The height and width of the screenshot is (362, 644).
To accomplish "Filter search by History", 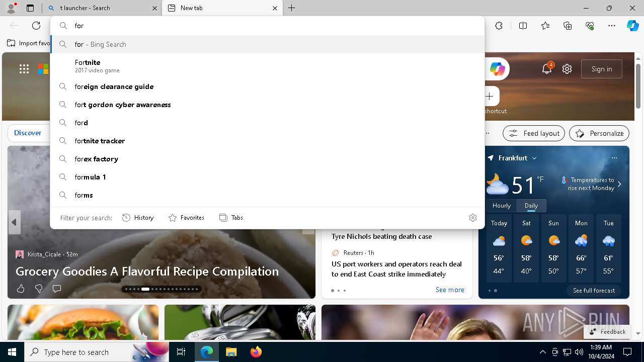I will point(138,218).
